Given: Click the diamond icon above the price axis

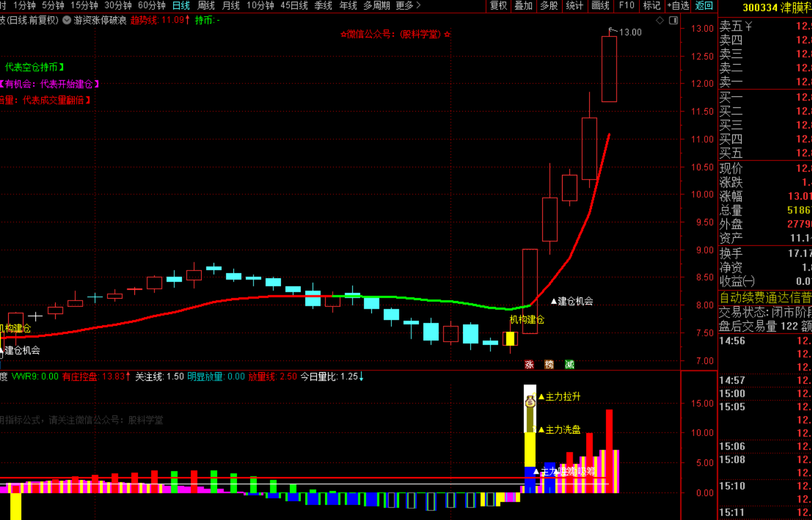Looking at the screenshot, I should [660, 21].
